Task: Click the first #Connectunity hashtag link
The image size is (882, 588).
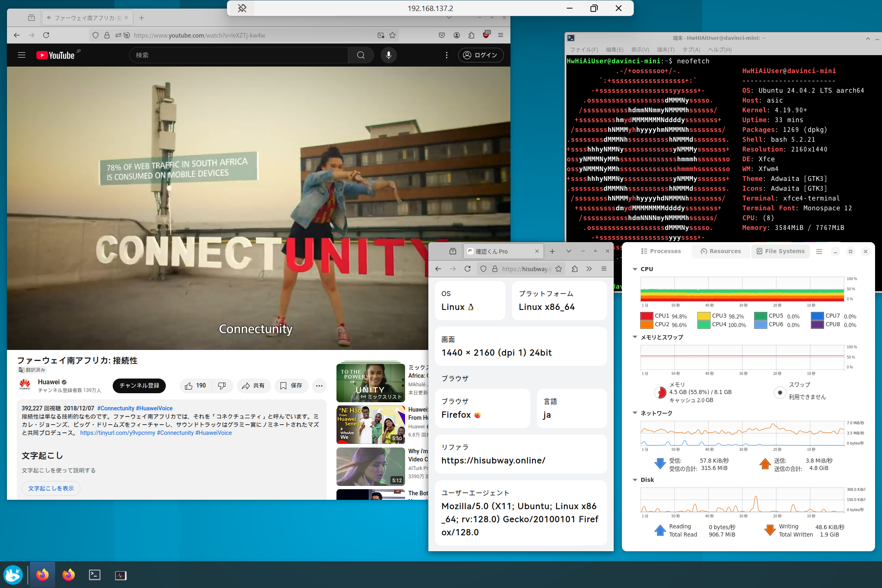Action: click(x=116, y=408)
